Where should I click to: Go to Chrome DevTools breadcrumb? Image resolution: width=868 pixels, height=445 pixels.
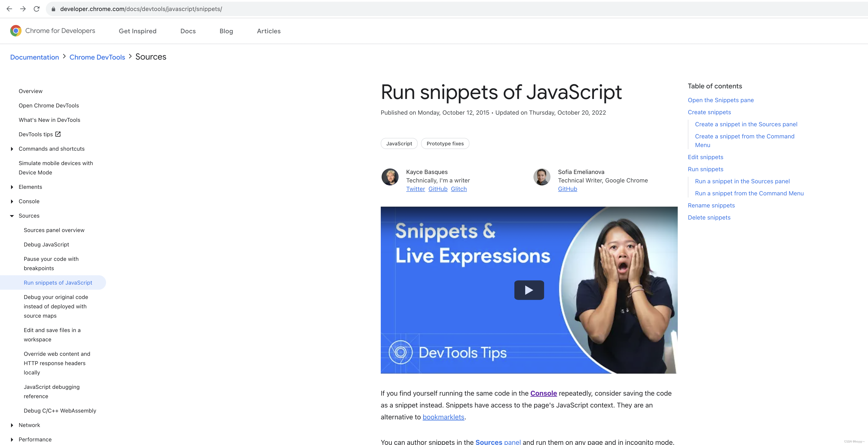click(x=97, y=57)
